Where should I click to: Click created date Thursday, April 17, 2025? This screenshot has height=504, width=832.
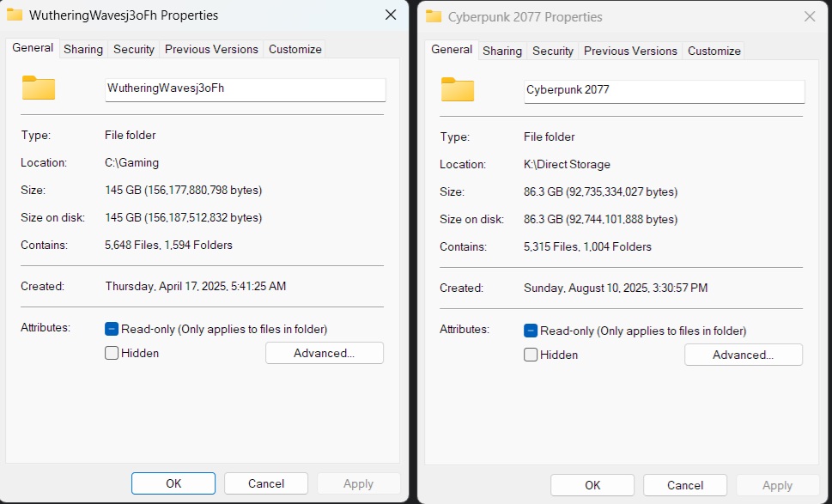click(x=166, y=287)
